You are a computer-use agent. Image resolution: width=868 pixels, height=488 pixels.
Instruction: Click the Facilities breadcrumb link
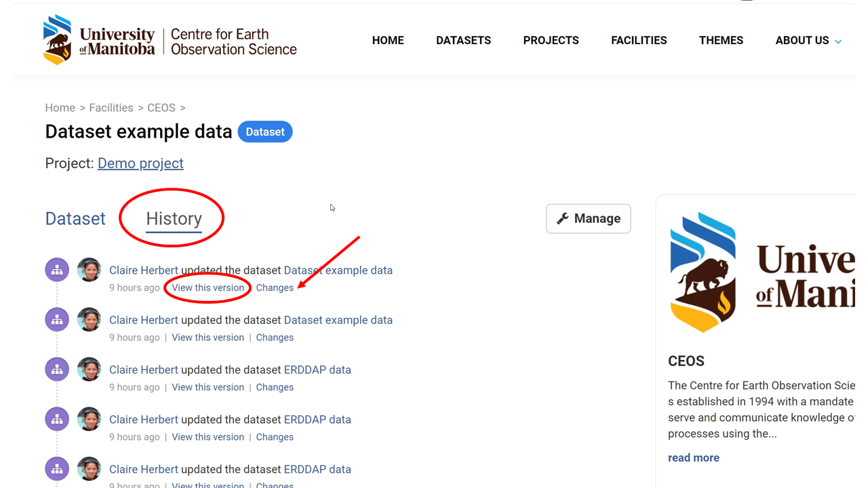[111, 108]
